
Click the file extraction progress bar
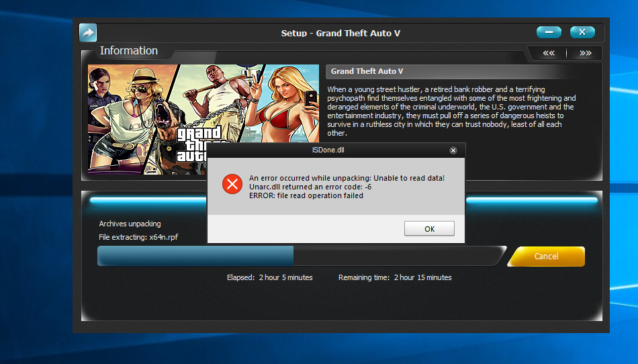[x=302, y=256]
